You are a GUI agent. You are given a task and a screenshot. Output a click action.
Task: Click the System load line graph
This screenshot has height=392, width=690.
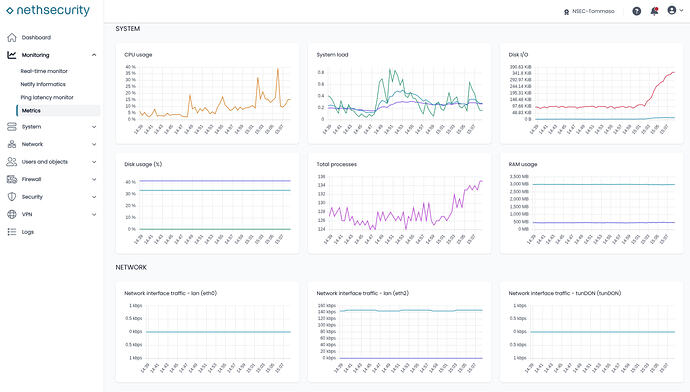coord(405,93)
